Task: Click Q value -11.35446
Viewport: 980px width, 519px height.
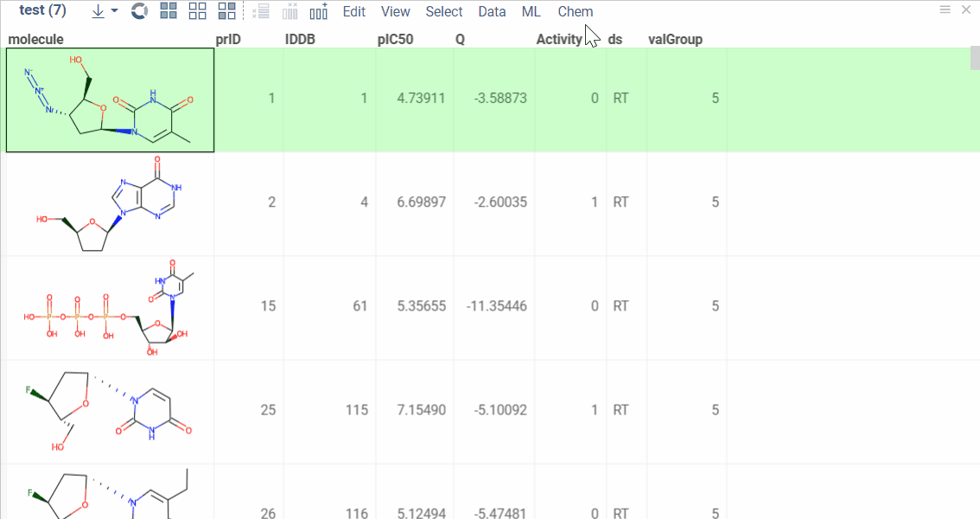Action: pos(497,305)
